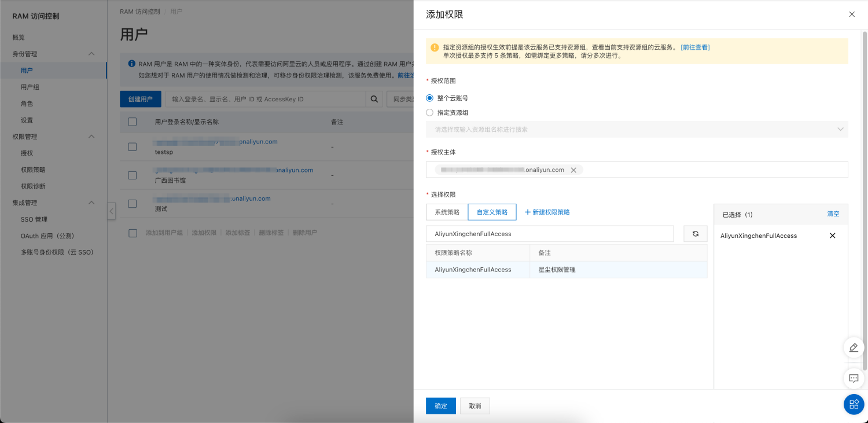
Task: Open the testsp user link
Action: tap(216, 142)
